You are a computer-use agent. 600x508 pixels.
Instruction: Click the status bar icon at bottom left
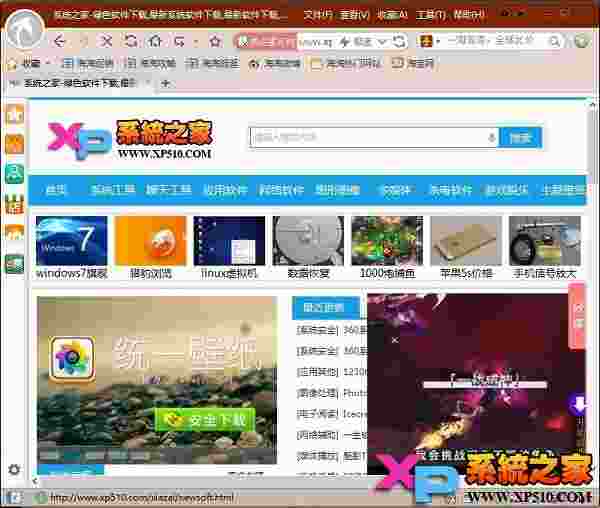click(x=14, y=498)
